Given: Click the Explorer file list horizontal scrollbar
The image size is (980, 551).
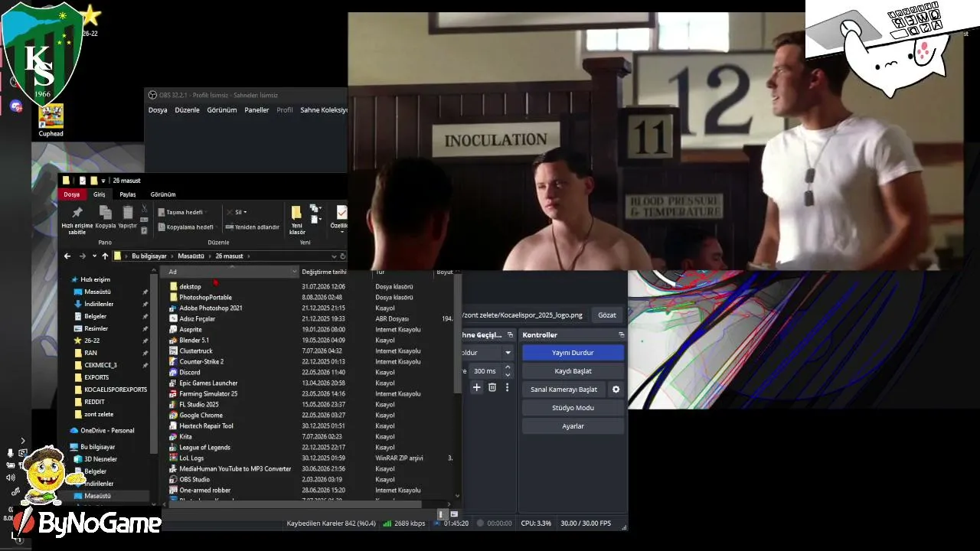Looking at the screenshot, I should coord(296,504).
